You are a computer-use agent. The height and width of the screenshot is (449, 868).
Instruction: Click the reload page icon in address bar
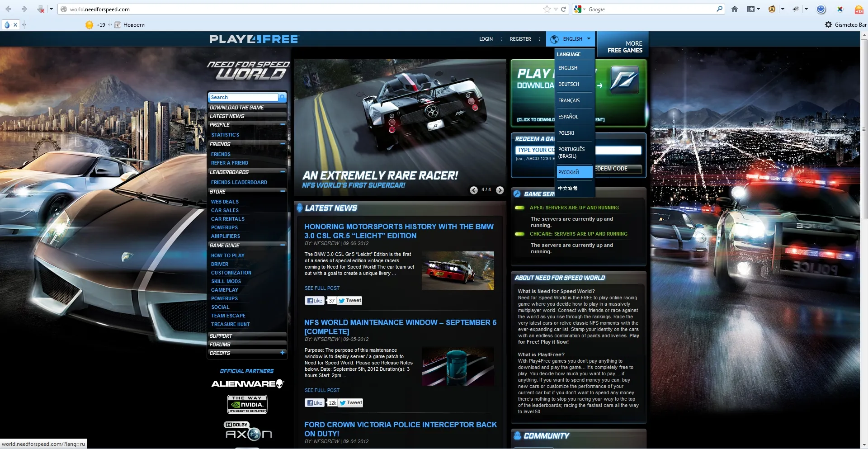[564, 9]
